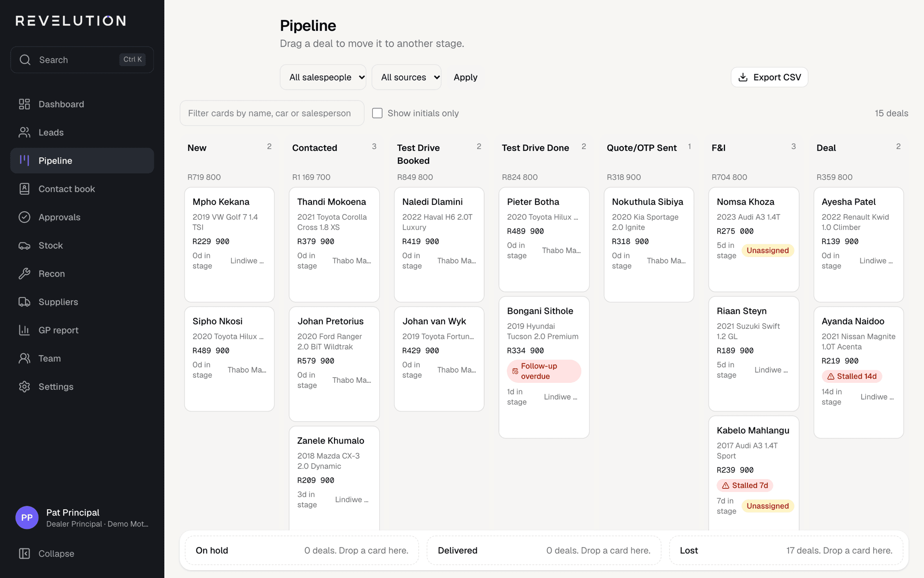Click the GP report chart icon
This screenshot has height=578, width=924.
(24, 330)
